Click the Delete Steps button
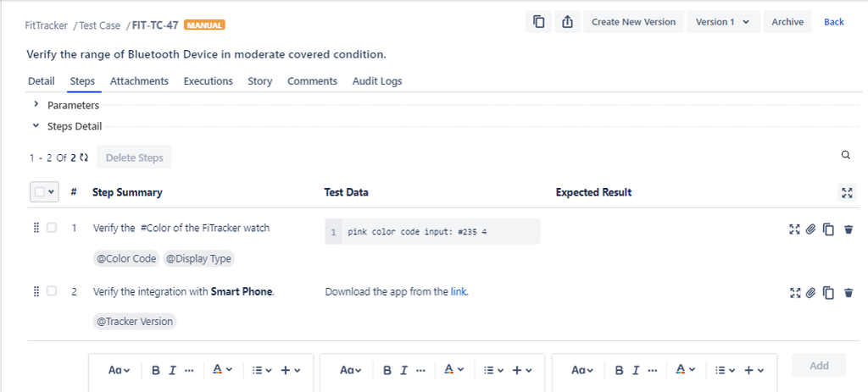Screen dimensions: 868x392 (134, 157)
